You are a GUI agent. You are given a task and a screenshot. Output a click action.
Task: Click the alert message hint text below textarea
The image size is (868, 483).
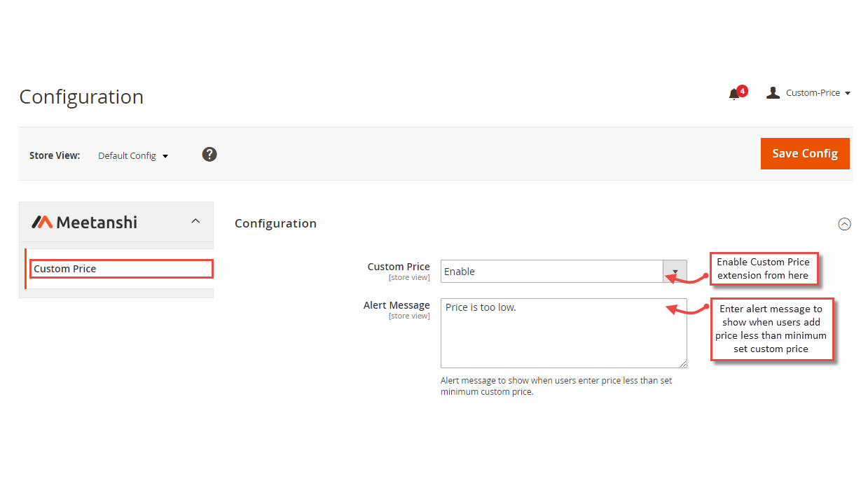click(556, 386)
